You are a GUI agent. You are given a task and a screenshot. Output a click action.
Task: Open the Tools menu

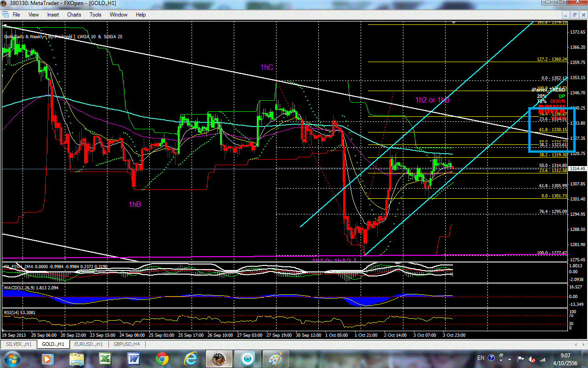96,15
